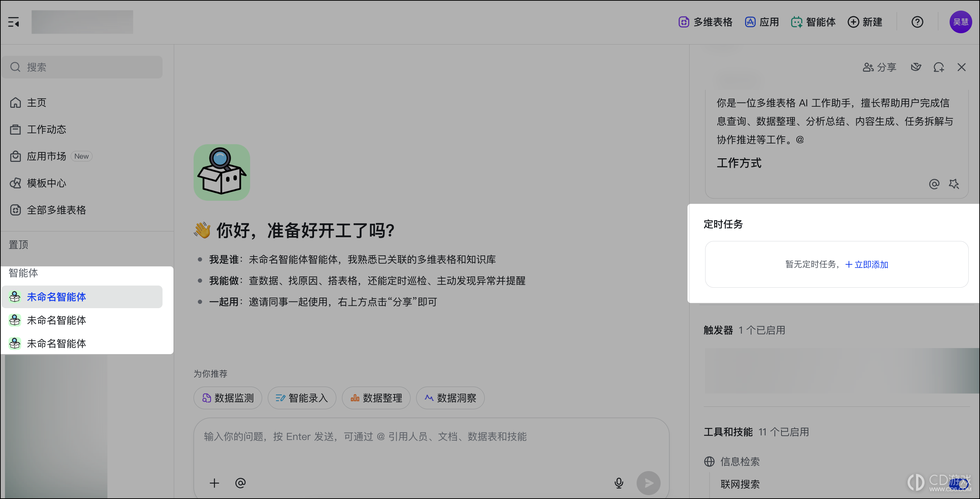Click the 触发器 section heading

tap(718, 330)
